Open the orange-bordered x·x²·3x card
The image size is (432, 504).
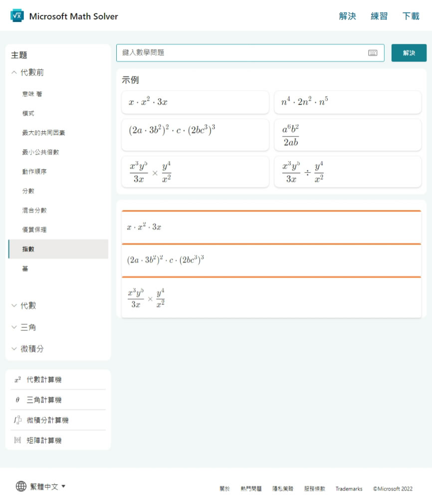point(271,227)
